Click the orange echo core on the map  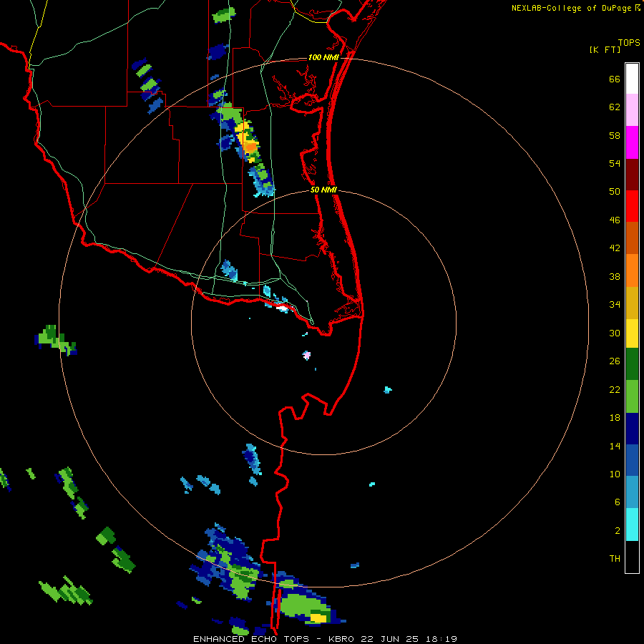point(250,146)
